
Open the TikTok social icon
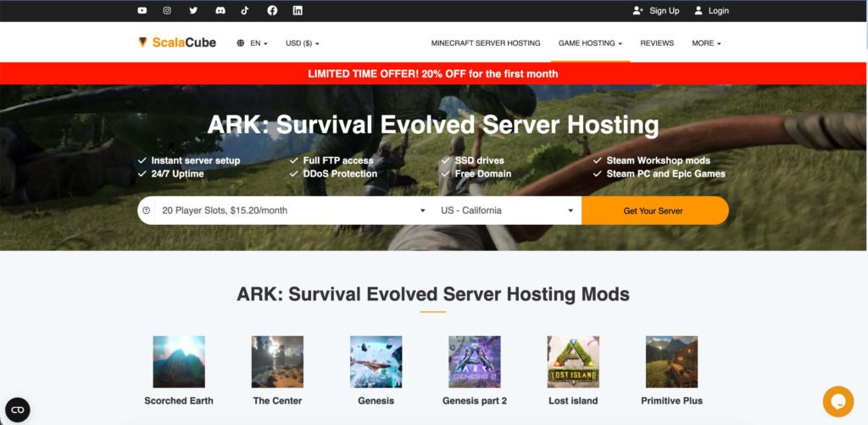pos(245,10)
